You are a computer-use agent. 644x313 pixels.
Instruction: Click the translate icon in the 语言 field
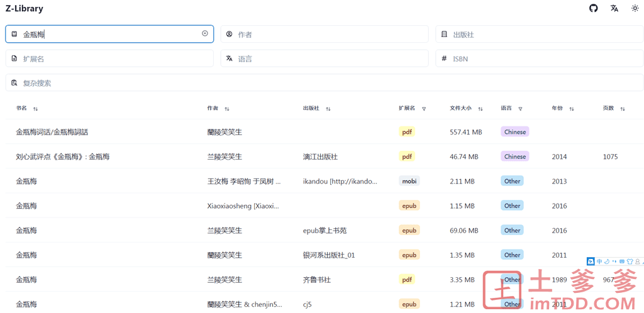click(229, 58)
